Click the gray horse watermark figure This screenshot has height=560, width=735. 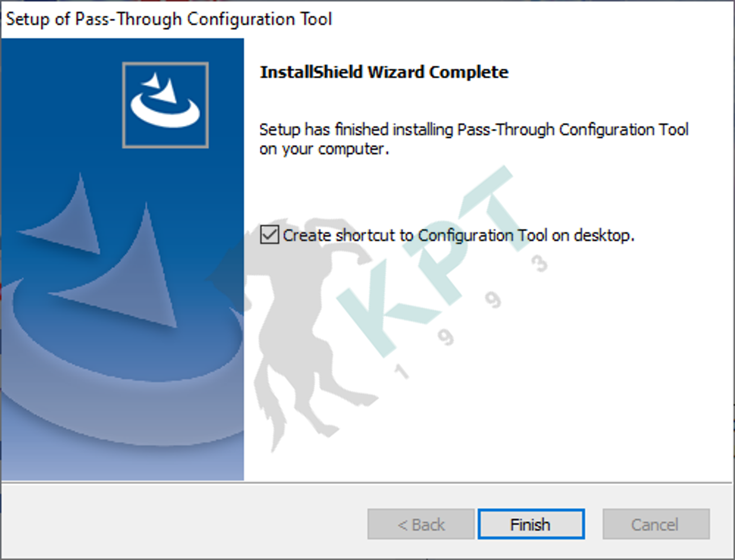299,334
